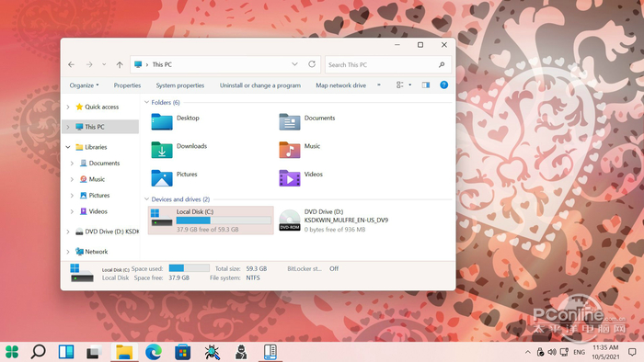
Task: Collapse the Folders (6) group
Action: tap(146, 102)
